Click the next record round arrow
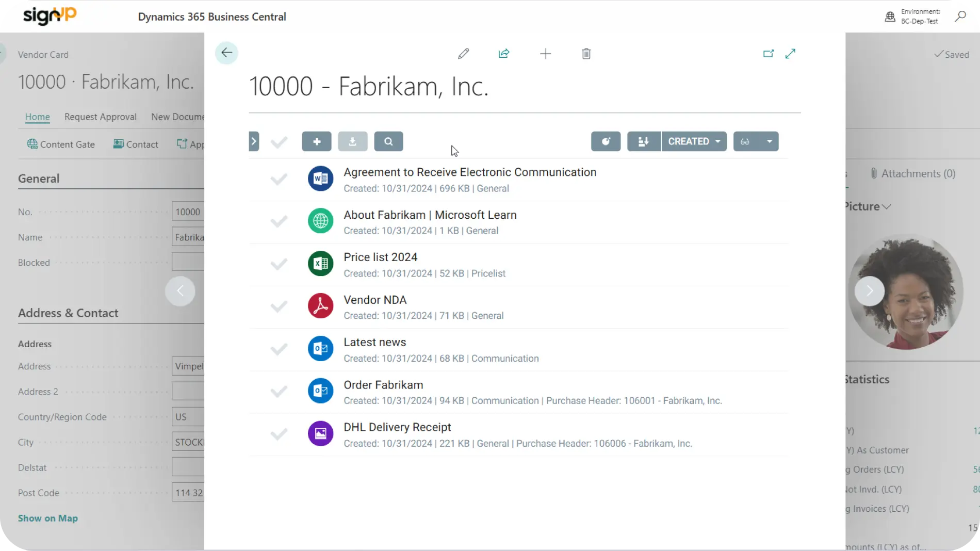The width and height of the screenshot is (980, 551). click(870, 291)
